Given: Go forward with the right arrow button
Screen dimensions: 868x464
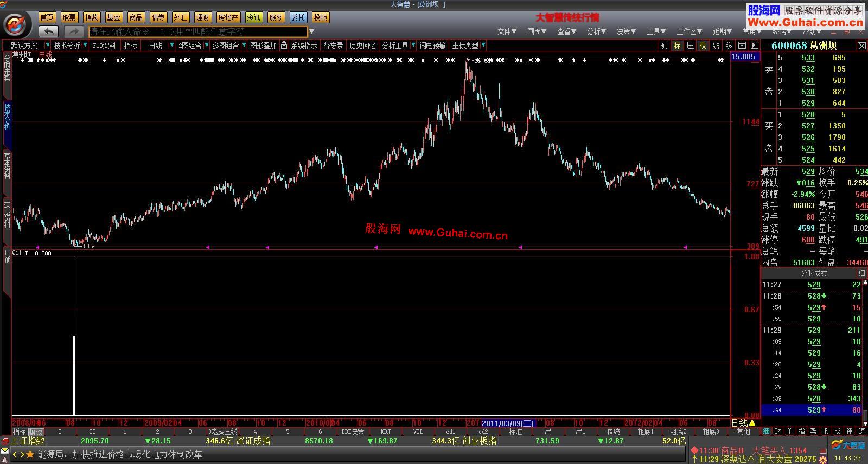Looking at the screenshot, I should click(x=74, y=31).
